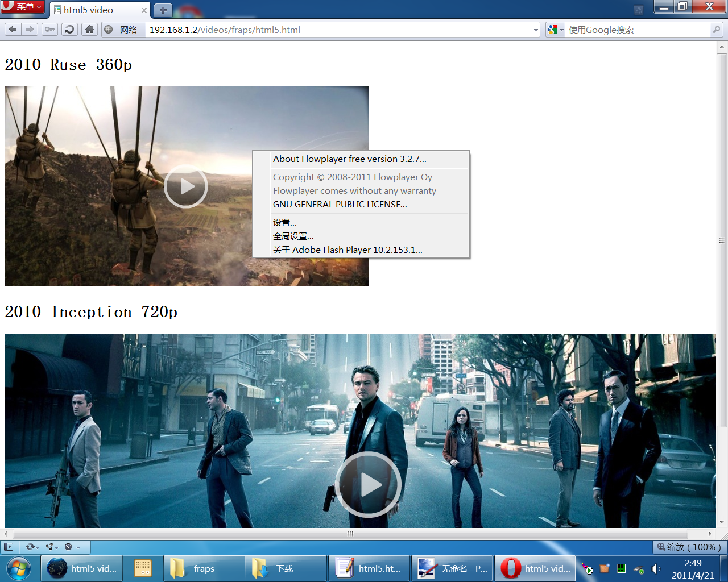Viewport: 728px width, 582px height.
Task: Click the Show Desktop strip
Action: coord(723,568)
